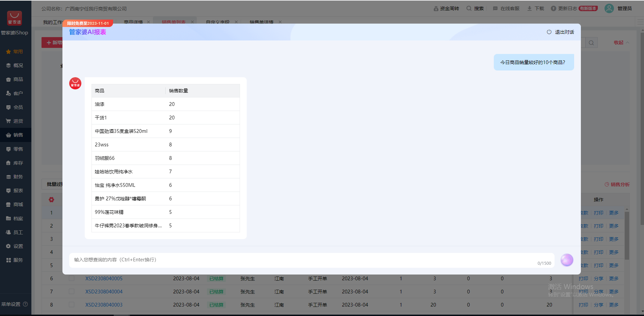Open 搜索 search in top bar
Screen dimensions: 644x316
475,8
